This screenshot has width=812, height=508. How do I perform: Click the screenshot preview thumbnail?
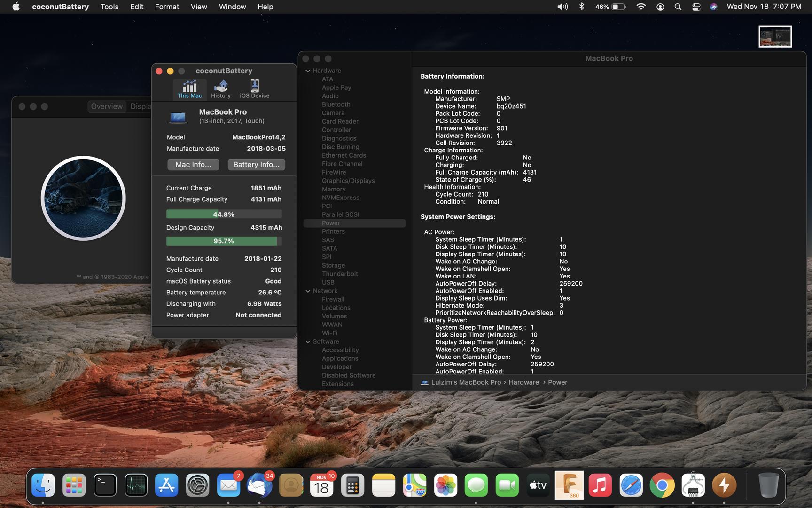pyautogui.click(x=775, y=37)
